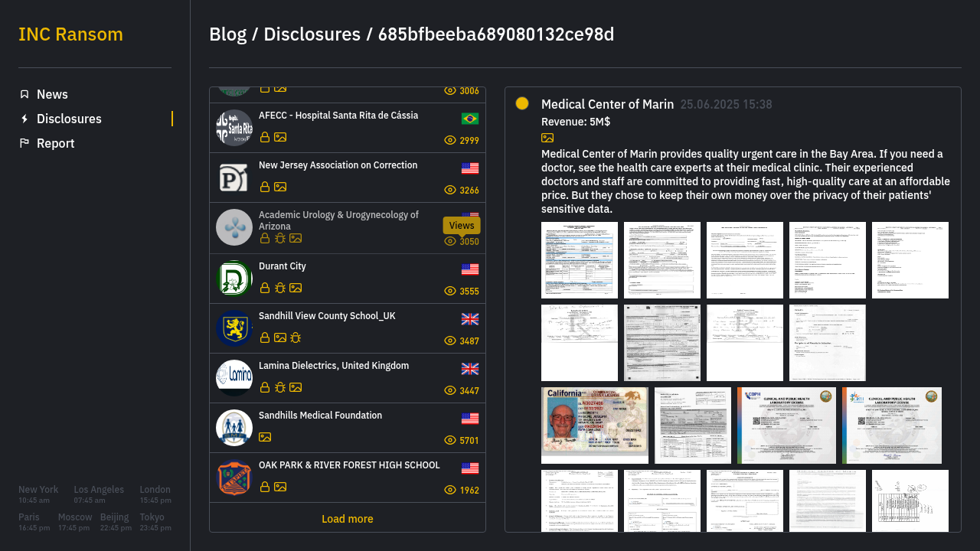Click bug icon in Durant City row

[280, 288]
